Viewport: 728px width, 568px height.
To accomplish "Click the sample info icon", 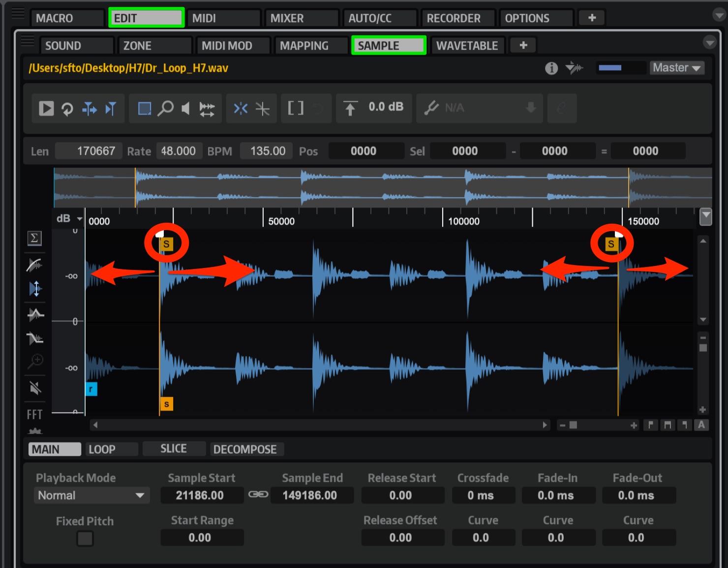I will tap(551, 68).
